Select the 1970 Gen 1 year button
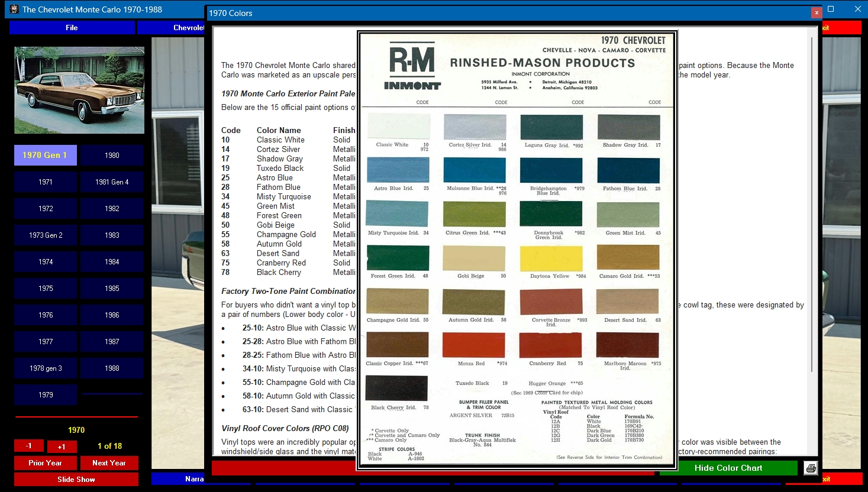The width and height of the screenshot is (868, 492). pos(46,155)
